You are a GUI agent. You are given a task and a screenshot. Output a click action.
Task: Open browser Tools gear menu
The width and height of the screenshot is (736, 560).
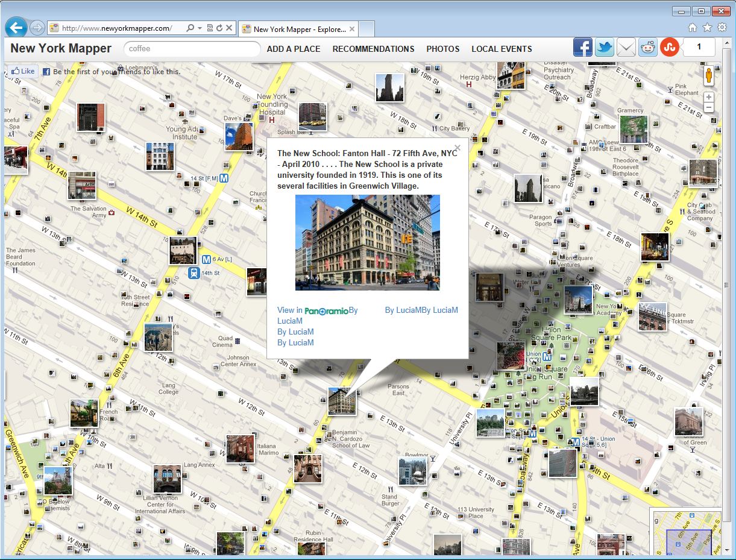pos(722,28)
